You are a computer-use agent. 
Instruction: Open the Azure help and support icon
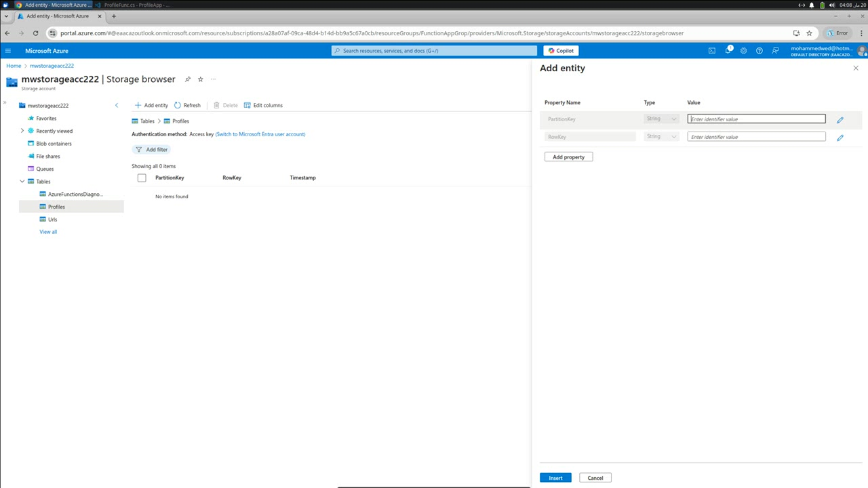[x=759, y=51]
